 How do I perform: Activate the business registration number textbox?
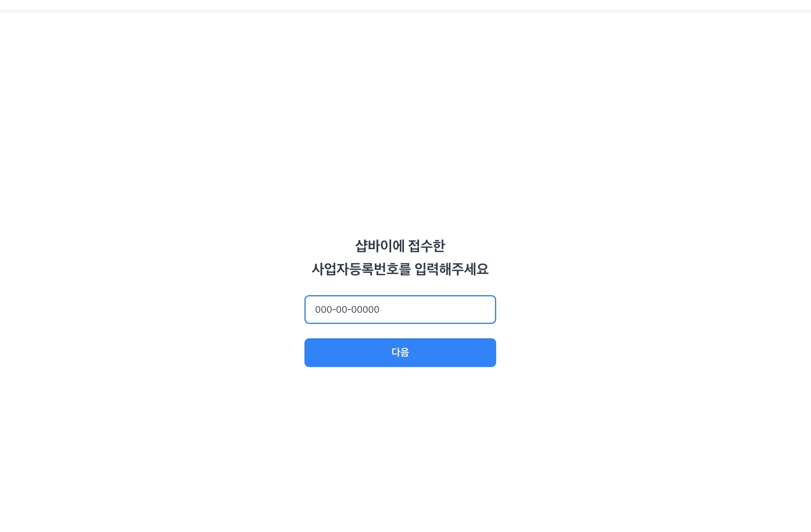coord(400,310)
